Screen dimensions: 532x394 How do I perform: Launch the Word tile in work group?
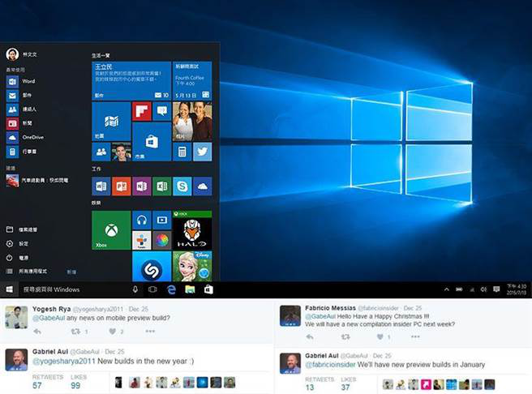[x=101, y=186]
